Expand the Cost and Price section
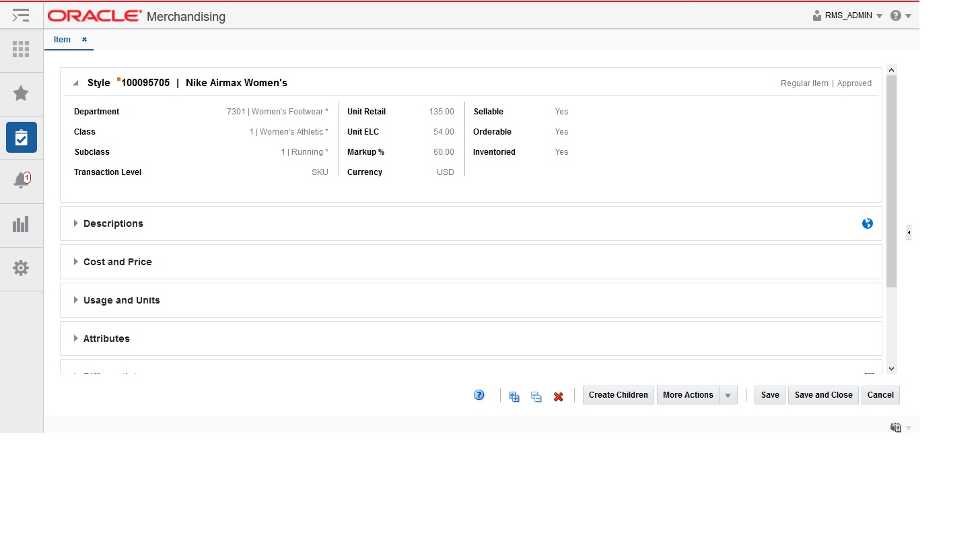980x533 pixels. tap(76, 262)
